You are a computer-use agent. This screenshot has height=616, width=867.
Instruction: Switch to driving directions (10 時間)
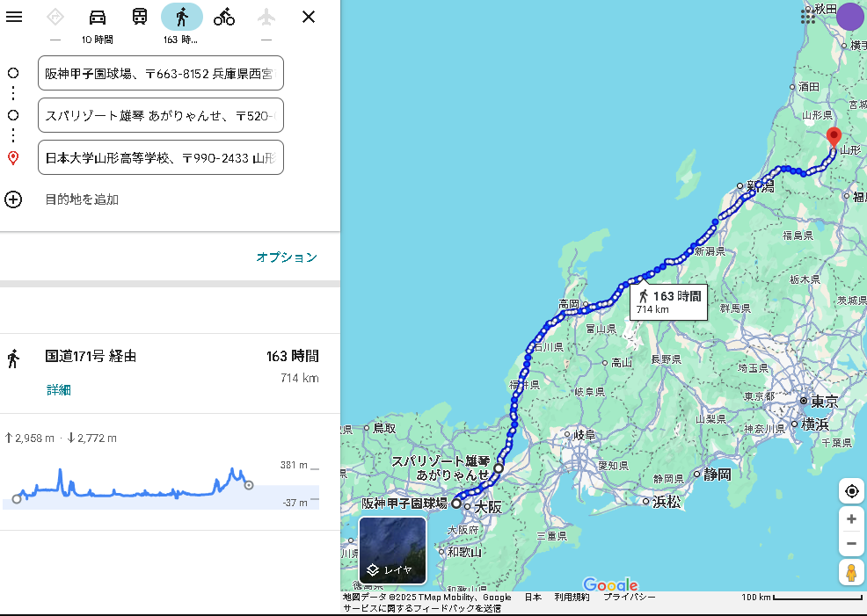98,17
